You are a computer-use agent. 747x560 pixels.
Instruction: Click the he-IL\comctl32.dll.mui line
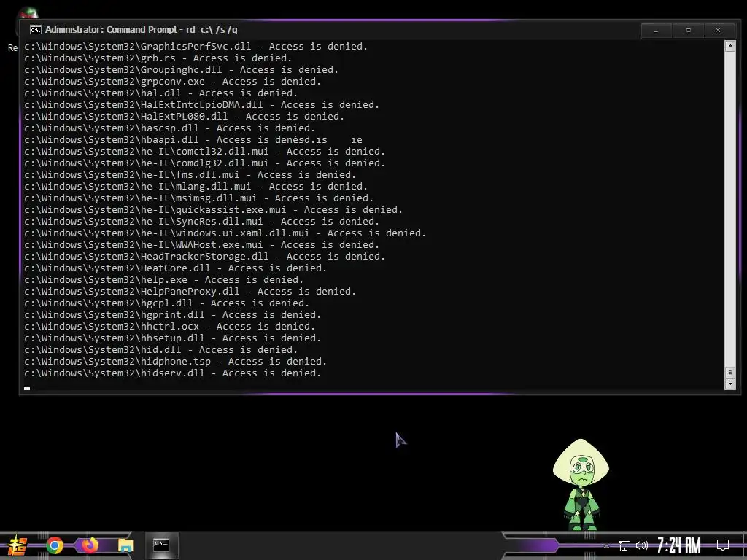pos(204,152)
